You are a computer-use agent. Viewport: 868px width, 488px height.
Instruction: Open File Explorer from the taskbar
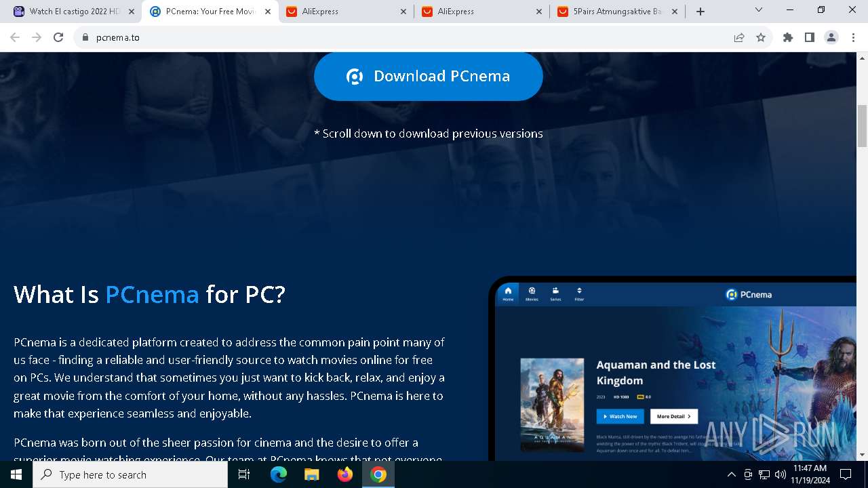coord(311,474)
